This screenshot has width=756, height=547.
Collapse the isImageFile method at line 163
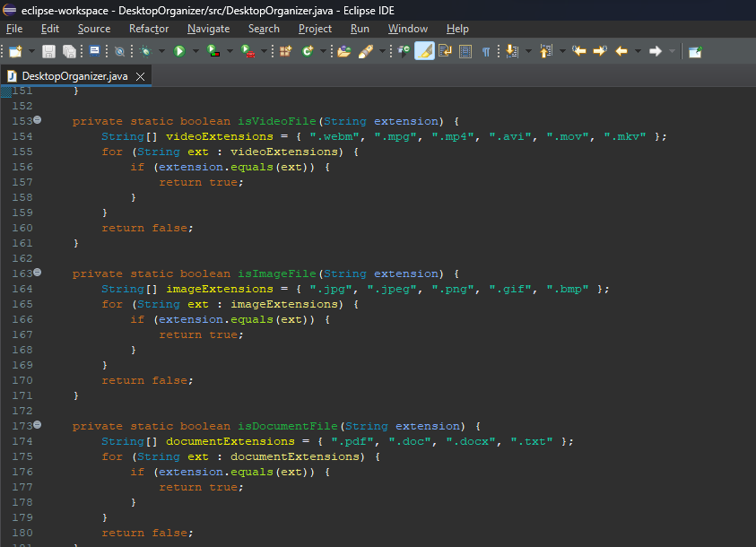click(37, 273)
